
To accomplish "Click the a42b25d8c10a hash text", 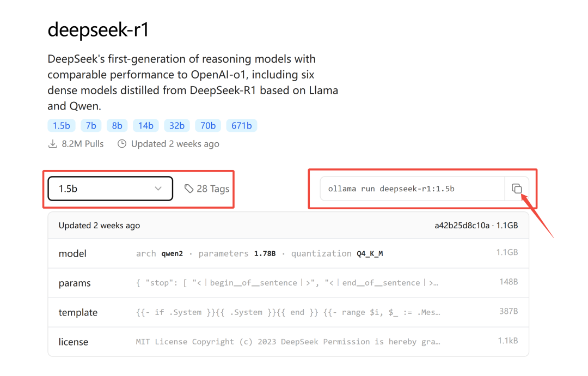I will pos(462,226).
